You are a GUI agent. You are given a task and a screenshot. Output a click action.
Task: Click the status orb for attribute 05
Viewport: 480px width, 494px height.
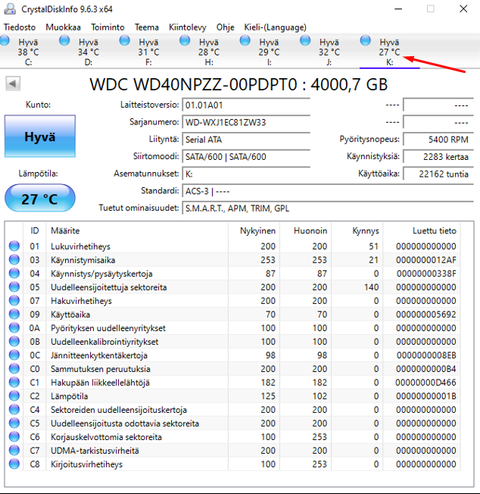tap(14, 287)
